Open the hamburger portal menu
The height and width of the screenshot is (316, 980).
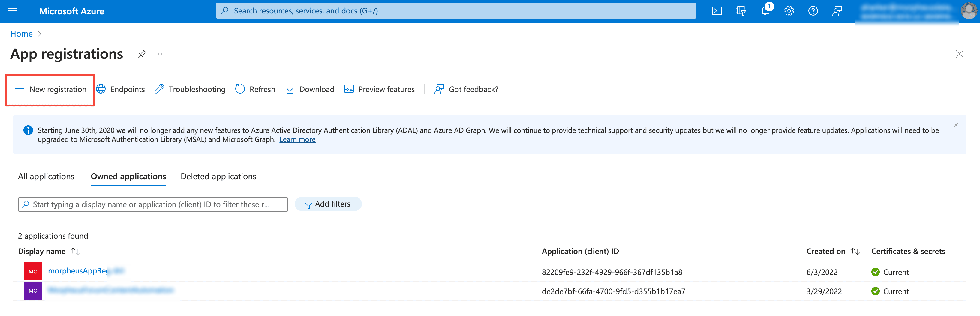click(13, 11)
